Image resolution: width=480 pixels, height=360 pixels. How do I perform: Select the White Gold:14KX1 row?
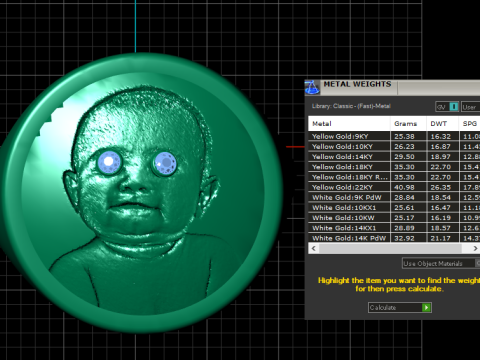394,228
